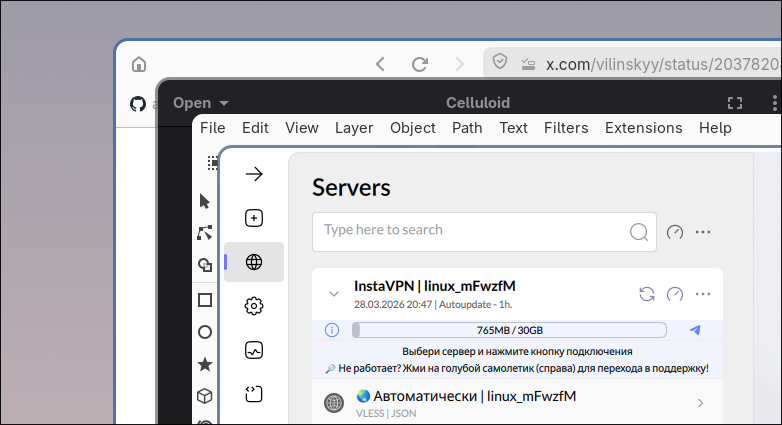Go back in the browser
The image size is (782, 425).
381,64
